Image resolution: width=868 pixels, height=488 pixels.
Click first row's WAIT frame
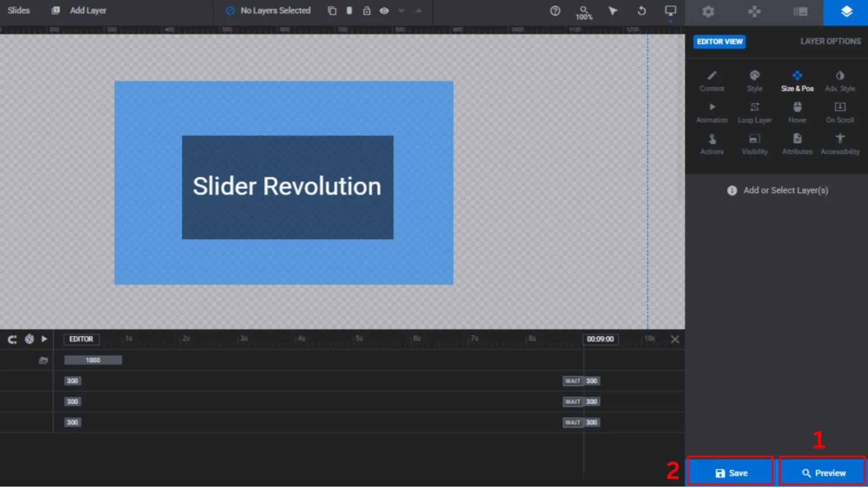tap(572, 381)
